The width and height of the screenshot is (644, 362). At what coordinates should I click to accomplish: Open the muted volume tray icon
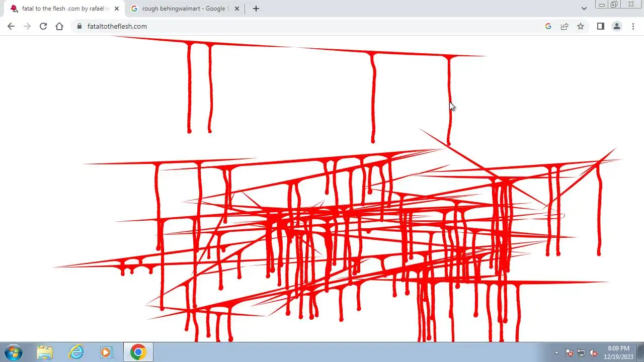click(593, 352)
